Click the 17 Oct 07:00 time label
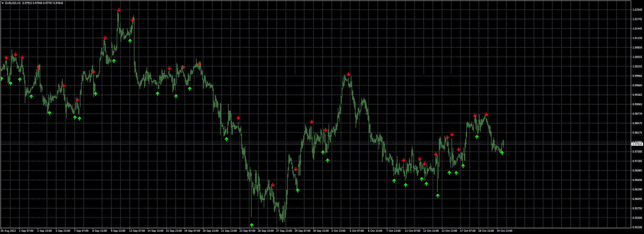644x234 pixels. pyautogui.click(x=468, y=231)
